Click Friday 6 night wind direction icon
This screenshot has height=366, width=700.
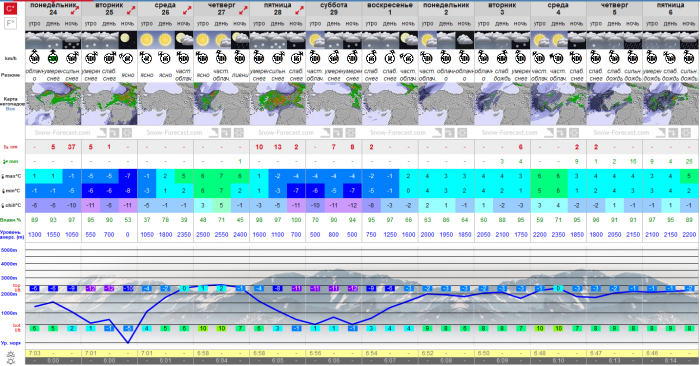(688, 58)
